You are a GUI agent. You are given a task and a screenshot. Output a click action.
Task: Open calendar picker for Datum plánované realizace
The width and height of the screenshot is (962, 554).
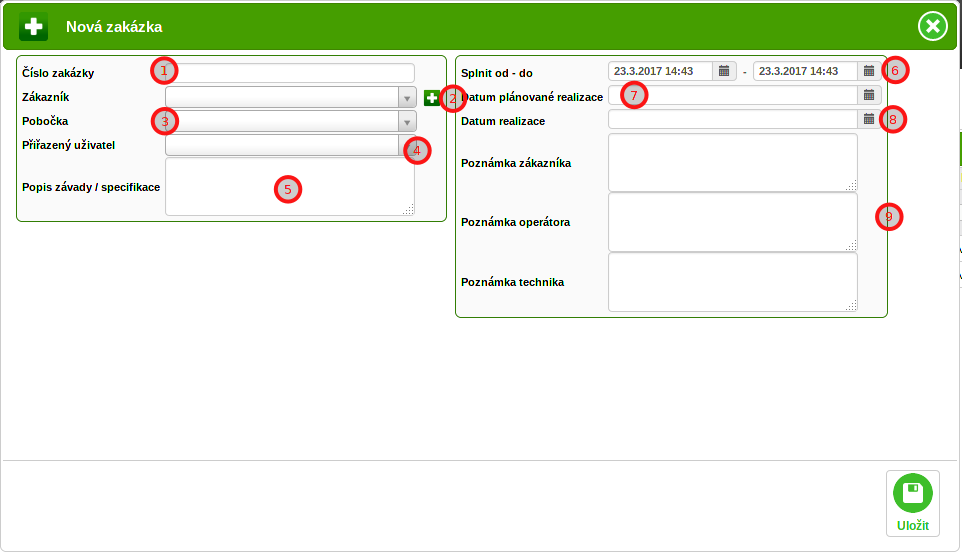click(869, 95)
